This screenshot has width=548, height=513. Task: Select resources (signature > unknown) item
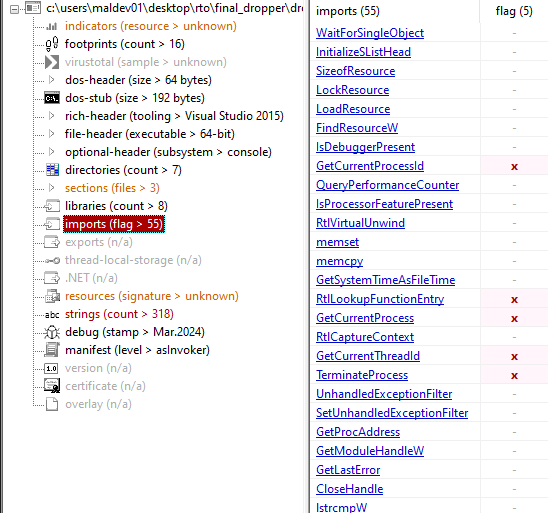(x=152, y=296)
